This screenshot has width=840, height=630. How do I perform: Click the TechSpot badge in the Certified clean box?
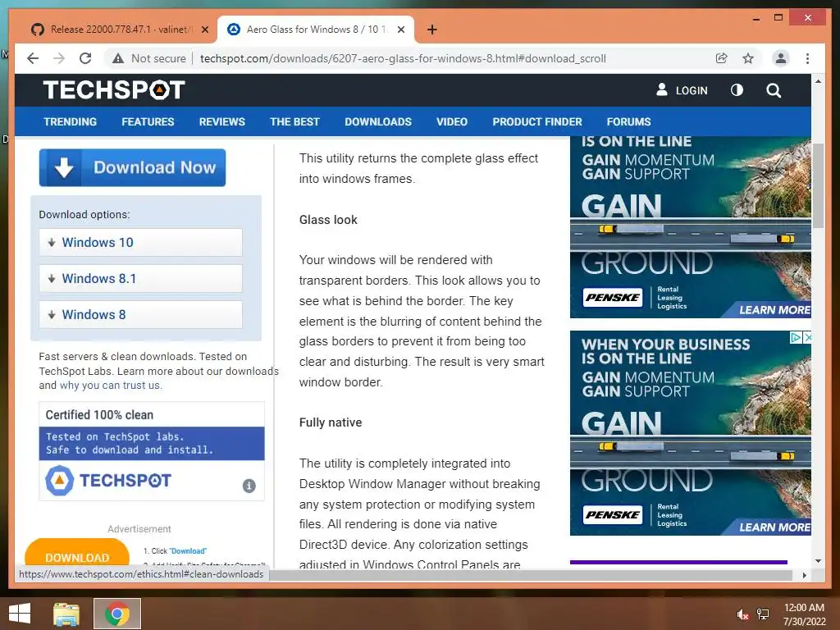[109, 481]
